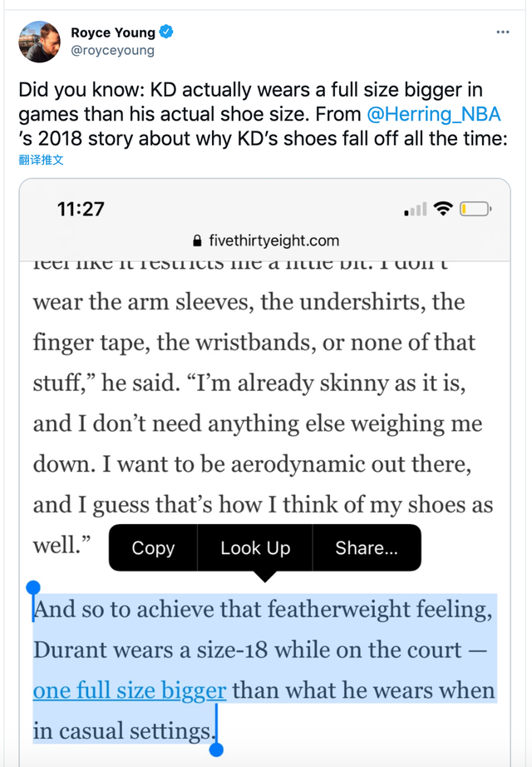Tap Share... in the text selection menu

[367, 547]
